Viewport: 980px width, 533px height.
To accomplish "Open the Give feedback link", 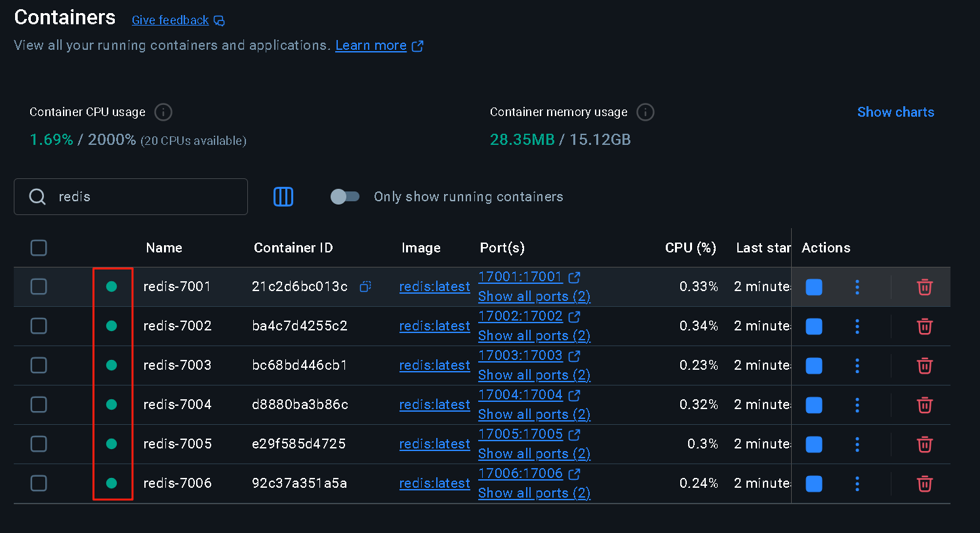I will 171,20.
